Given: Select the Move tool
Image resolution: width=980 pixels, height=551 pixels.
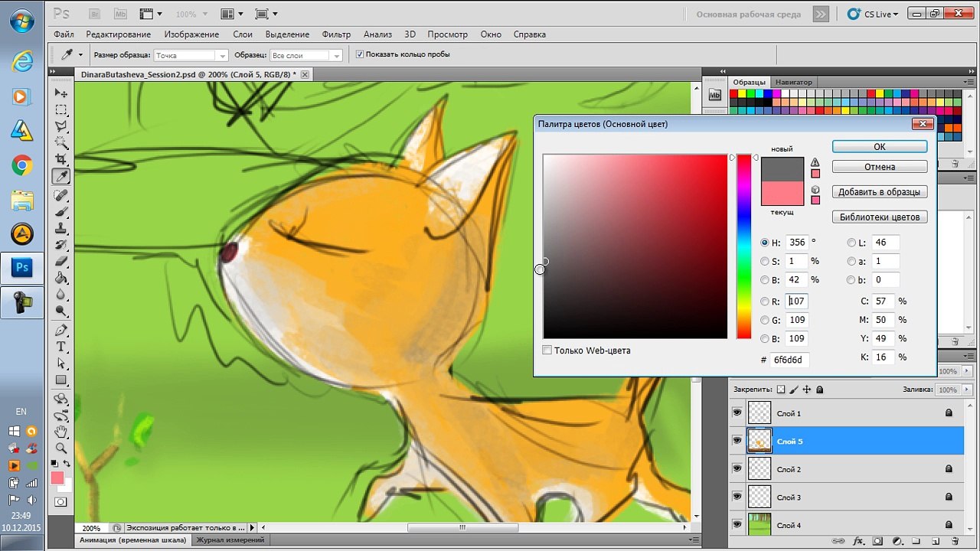Looking at the screenshot, I should pyautogui.click(x=61, y=93).
